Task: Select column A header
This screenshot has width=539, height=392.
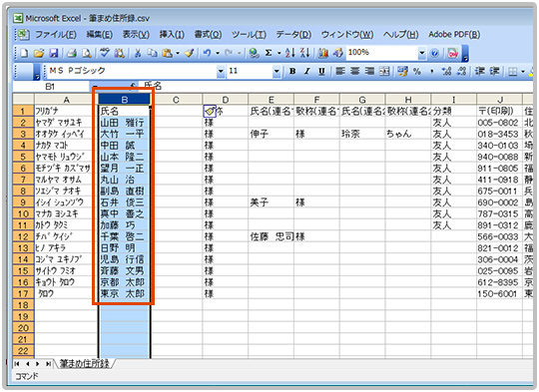Action: [x=66, y=100]
